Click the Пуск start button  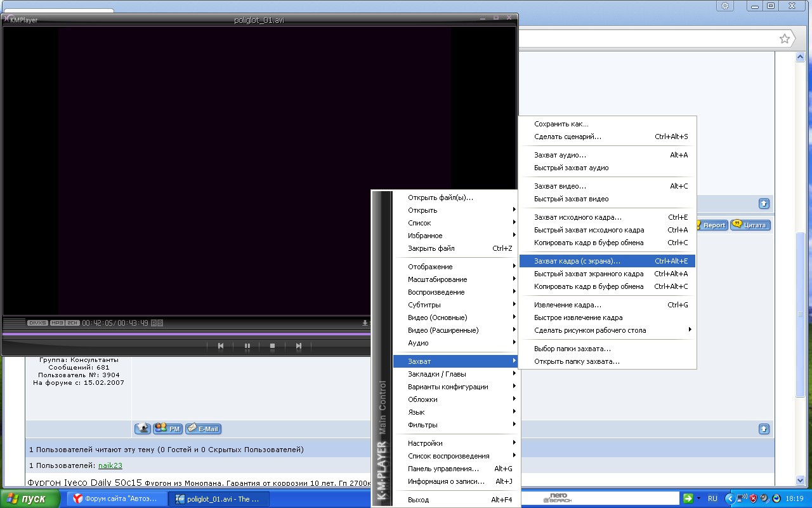coord(30,499)
